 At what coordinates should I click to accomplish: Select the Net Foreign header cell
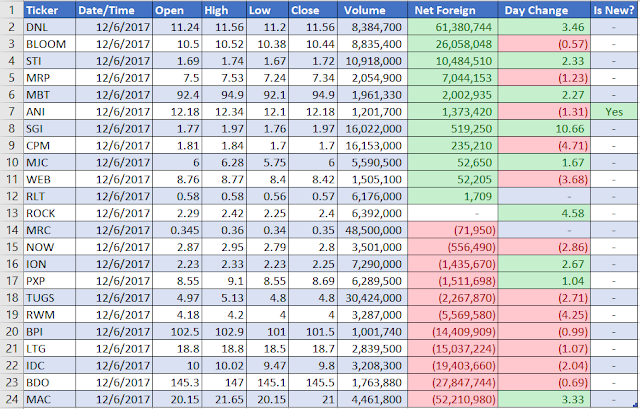(452, 10)
